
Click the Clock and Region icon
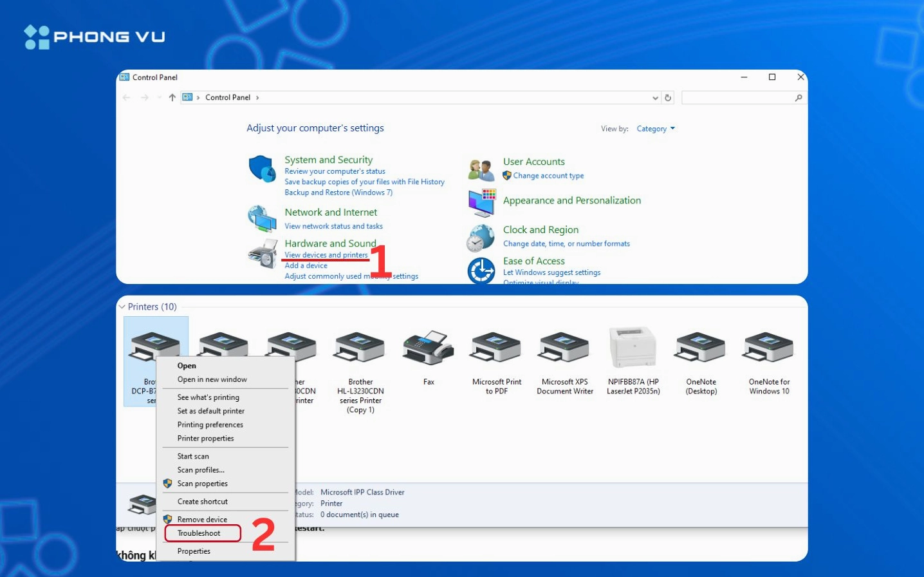pos(481,238)
